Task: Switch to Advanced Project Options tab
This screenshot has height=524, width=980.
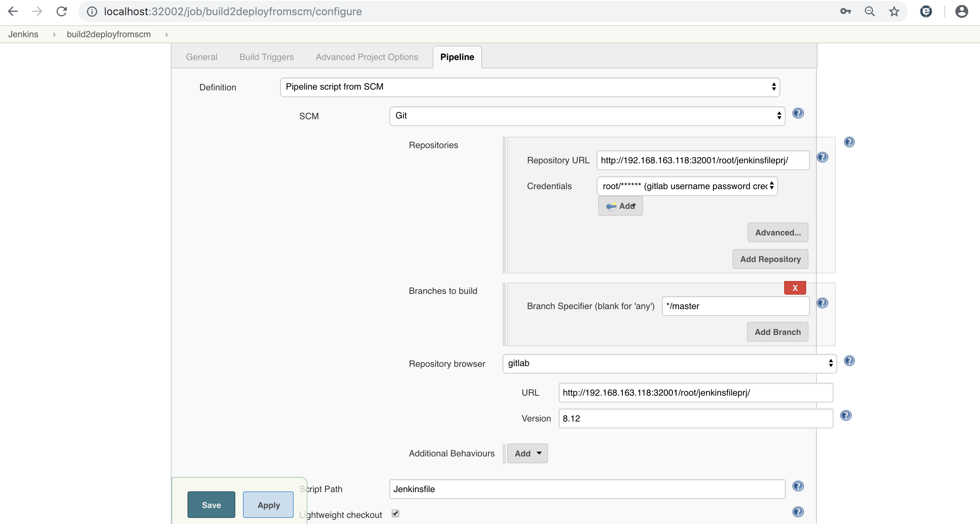Action: [x=367, y=57]
